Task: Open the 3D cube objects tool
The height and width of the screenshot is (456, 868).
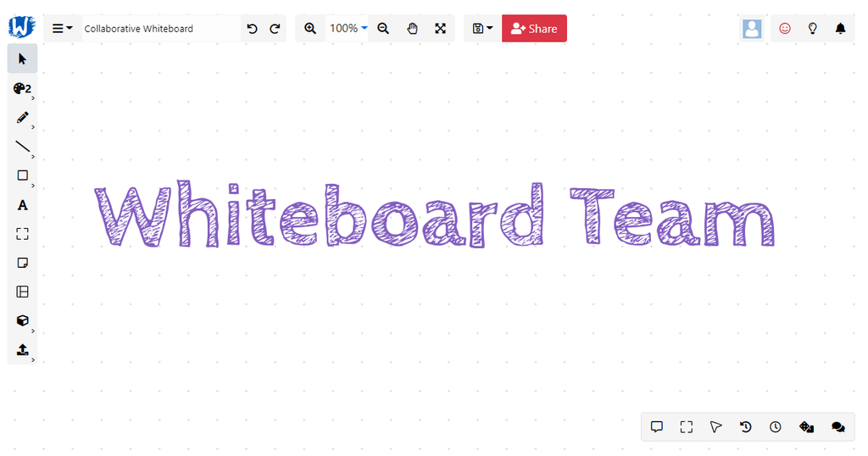Action: tap(22, 320)
